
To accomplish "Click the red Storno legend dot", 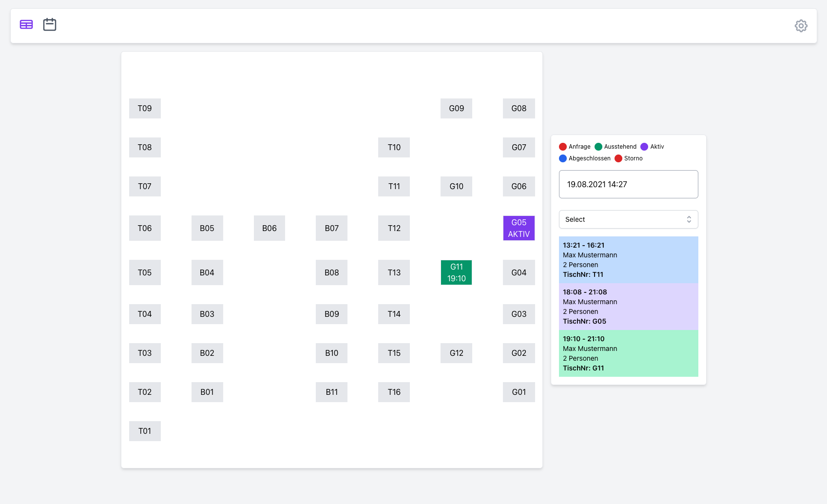I will [618, 158].
